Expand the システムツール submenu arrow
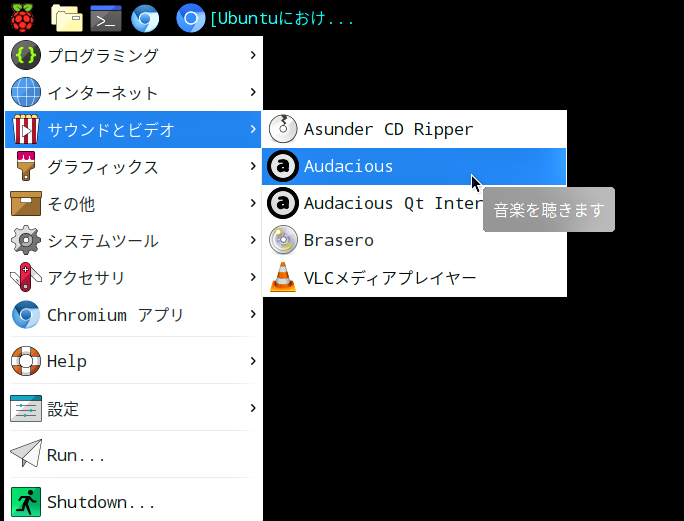 (253, 240)
